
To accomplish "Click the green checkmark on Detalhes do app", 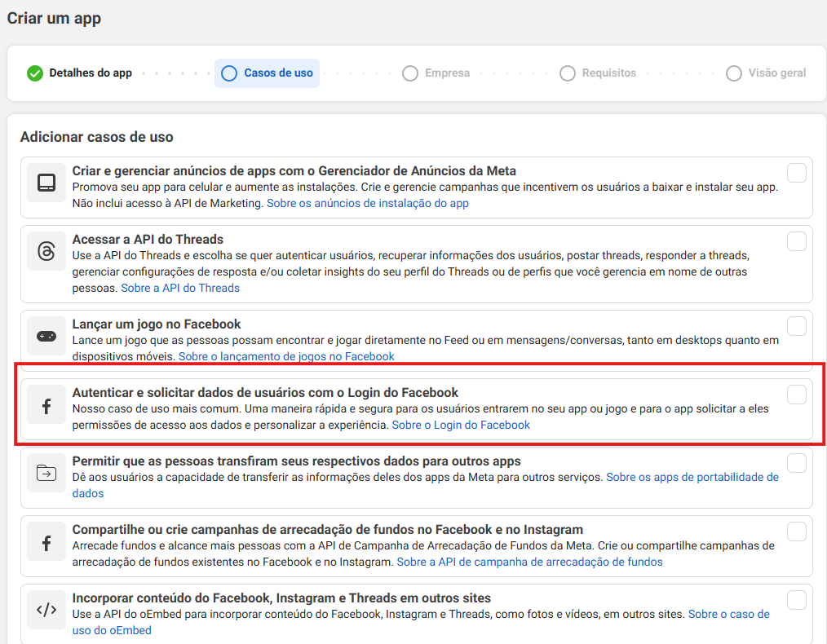I will (34, 73).
